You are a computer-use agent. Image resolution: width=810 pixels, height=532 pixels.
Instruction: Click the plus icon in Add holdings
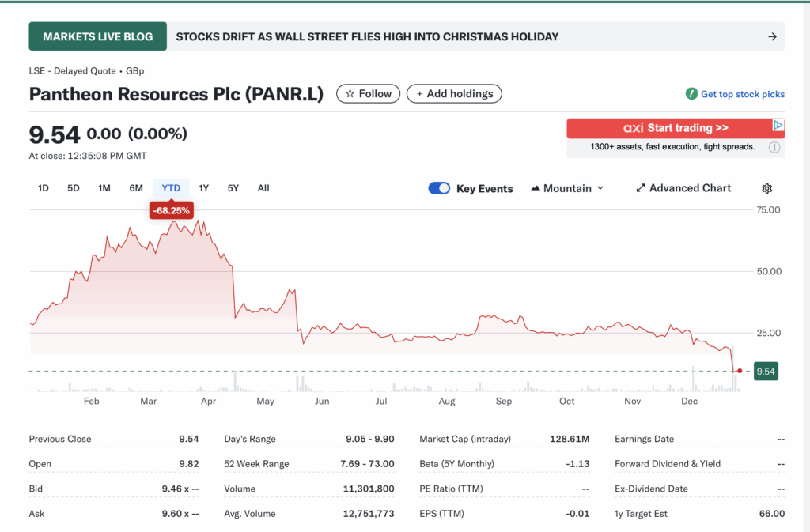click(x=418, y=93)
